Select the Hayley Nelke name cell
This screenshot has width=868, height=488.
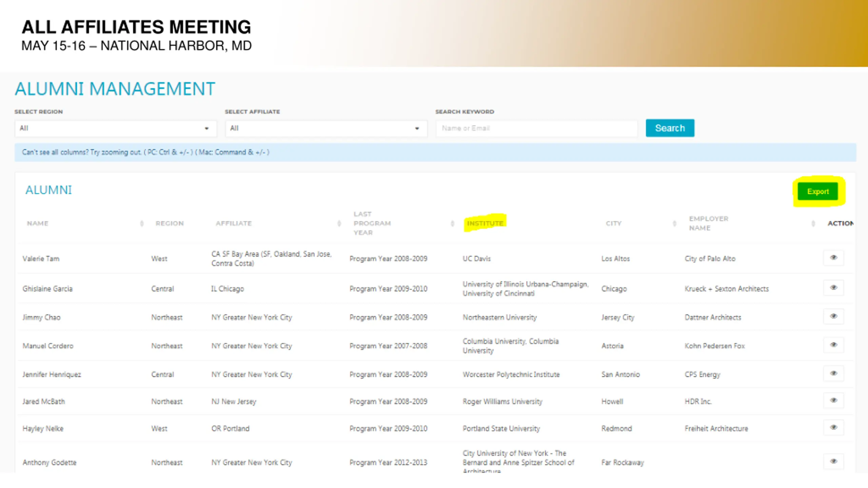pos(43,429)
